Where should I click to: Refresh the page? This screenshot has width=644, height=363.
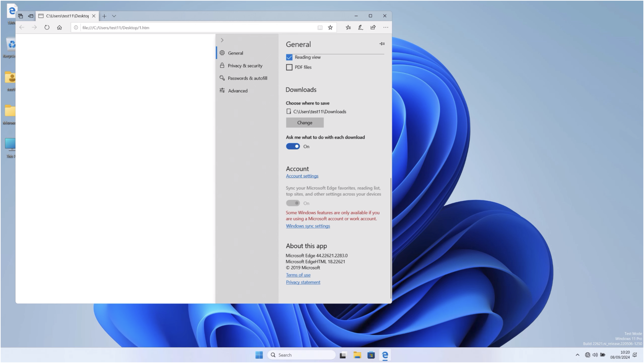pyautogui.click(x=47, y=27)
